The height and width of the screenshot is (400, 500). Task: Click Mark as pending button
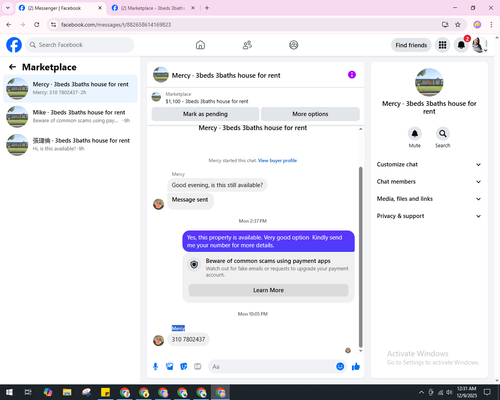pyautogui.click(x=205, y=114)
